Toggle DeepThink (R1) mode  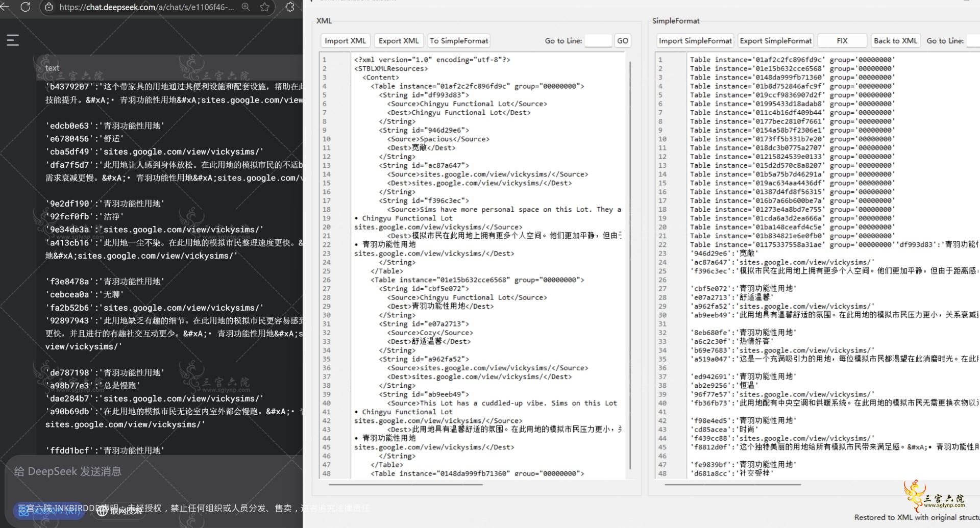(x=48, y=511)
